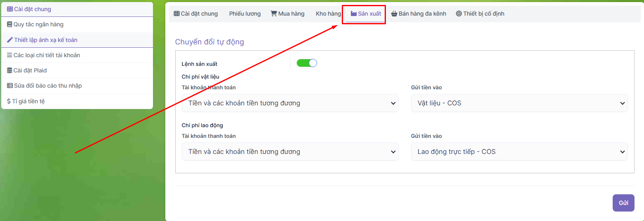Click the target icon on Thiết bị cố định
Viewport: 644px width, 221px height.
[458, 14]
